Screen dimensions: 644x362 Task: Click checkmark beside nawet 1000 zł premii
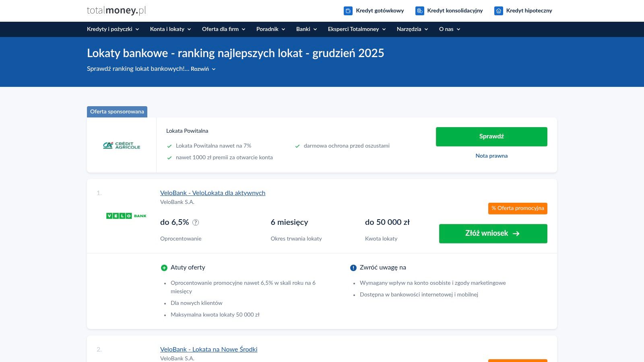click(x=169, y=158)
